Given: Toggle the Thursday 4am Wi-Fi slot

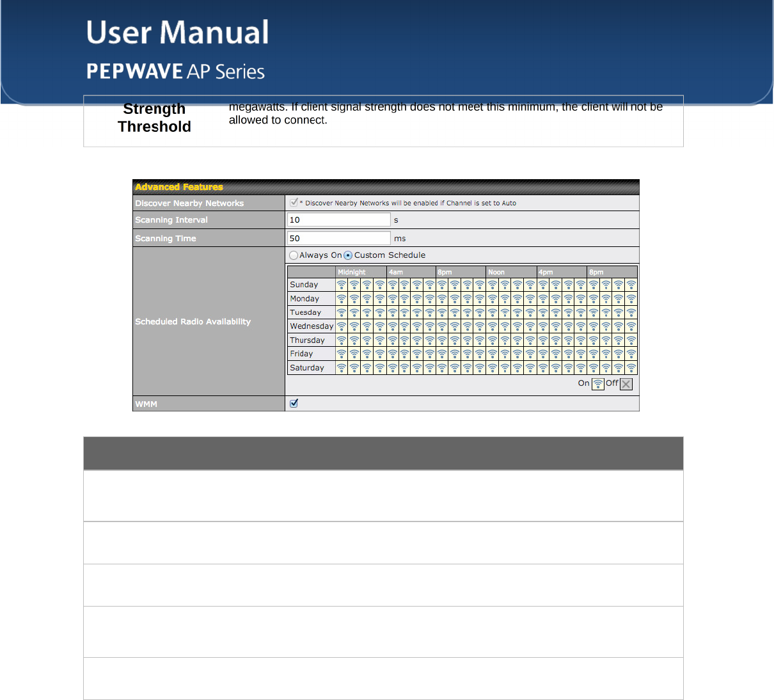Looking at the screenshot, I should pyautogui.click(x=392, y=340).
